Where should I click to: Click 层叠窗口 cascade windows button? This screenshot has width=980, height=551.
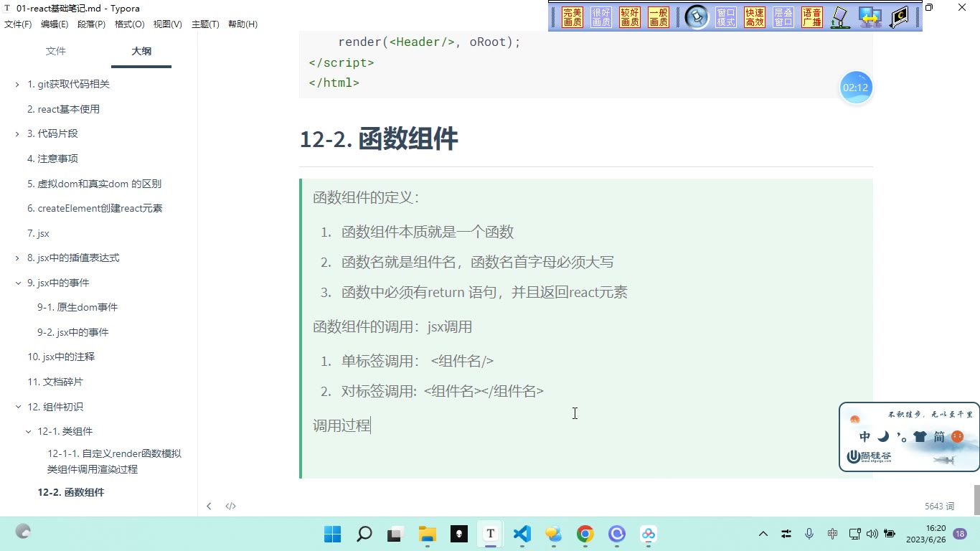pyautogui.click(x=783, y=17)
